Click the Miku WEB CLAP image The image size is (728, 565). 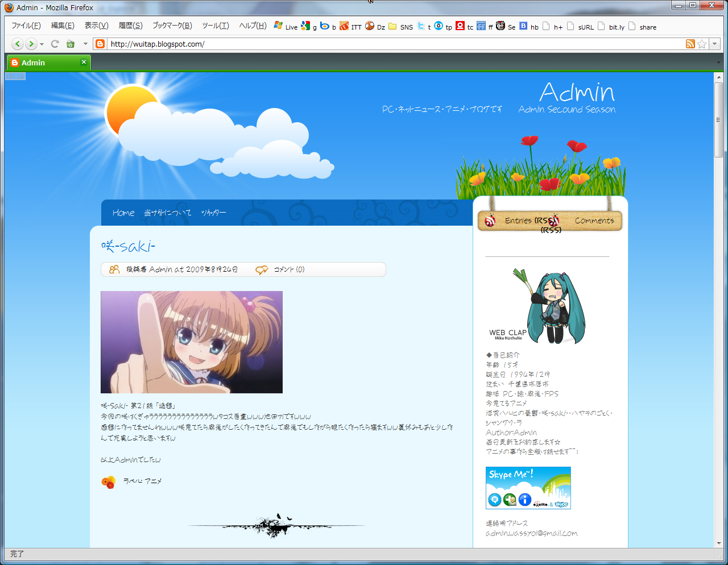pyautogui.click(x=537, y=306)
